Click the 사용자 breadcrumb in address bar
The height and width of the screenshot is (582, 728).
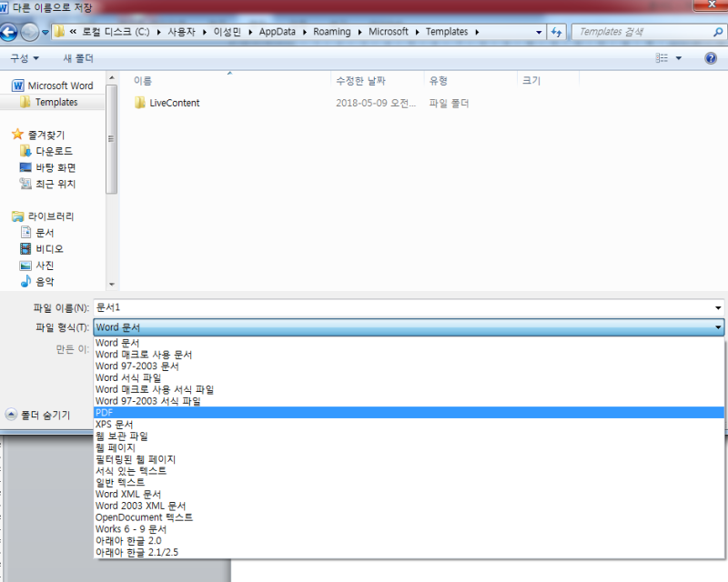(181, 32)
